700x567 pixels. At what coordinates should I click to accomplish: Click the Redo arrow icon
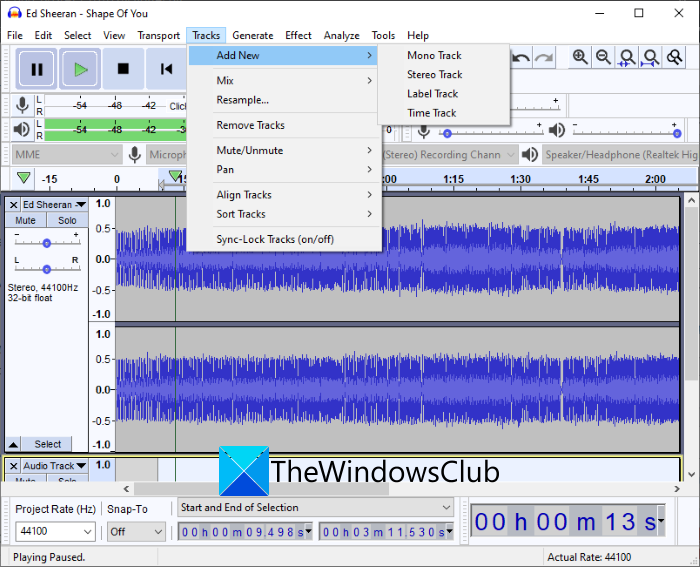click(x=544, y=57)
